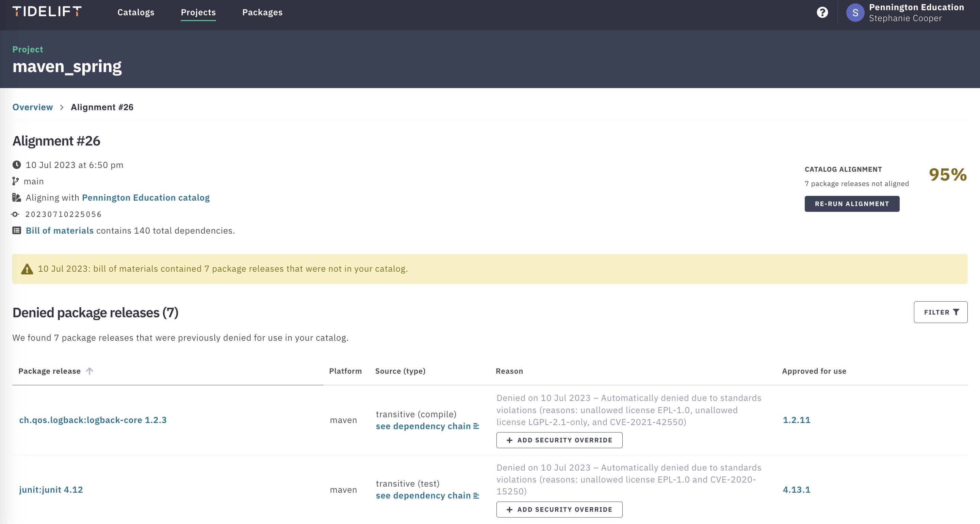Image resolution: width=980 pixels, height=524 pixels.
Task: Open approved version 1.2.11
Action: pos(796,420)
